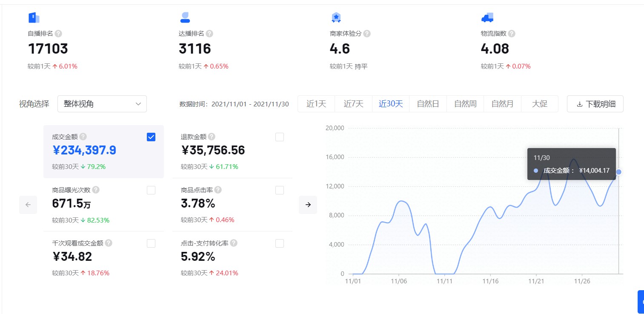644x314 pixels.
Task: Click the 11/16 x-axis label
Action: (490, 281)
